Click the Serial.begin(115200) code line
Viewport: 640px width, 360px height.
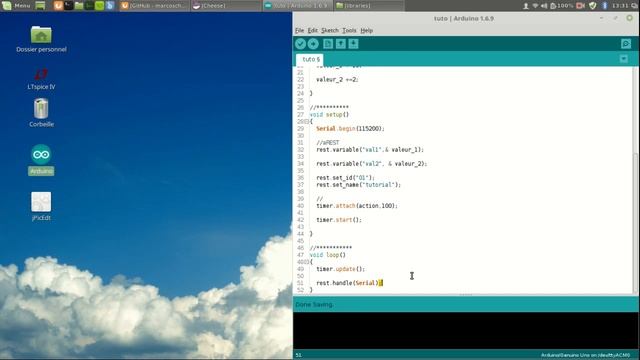(x=350, y=129)
